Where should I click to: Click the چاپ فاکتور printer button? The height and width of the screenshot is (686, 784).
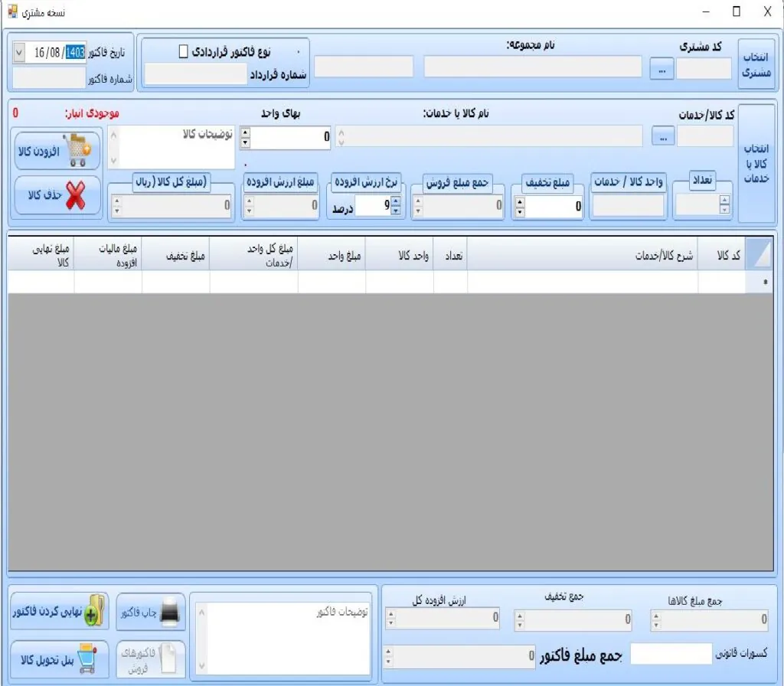(151, 612)
